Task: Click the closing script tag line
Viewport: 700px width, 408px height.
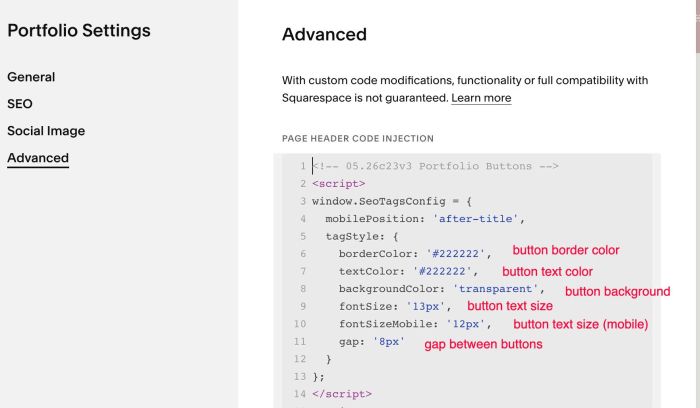Action: pos(342,394)
